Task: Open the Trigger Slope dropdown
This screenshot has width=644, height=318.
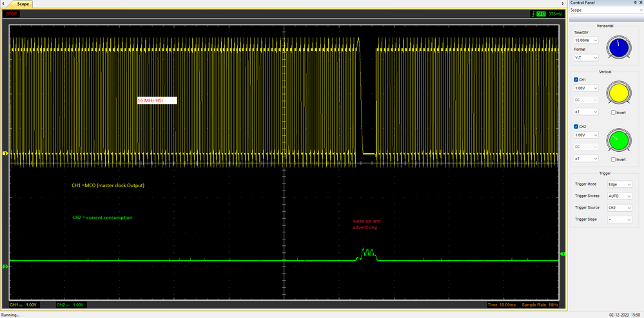Action: point(620,220)
